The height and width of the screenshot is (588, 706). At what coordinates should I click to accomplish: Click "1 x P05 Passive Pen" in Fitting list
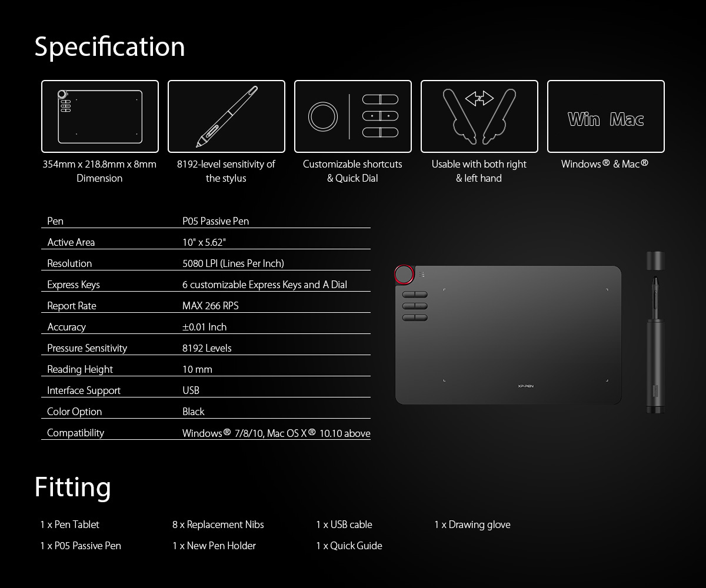click(x=81, y=546)
